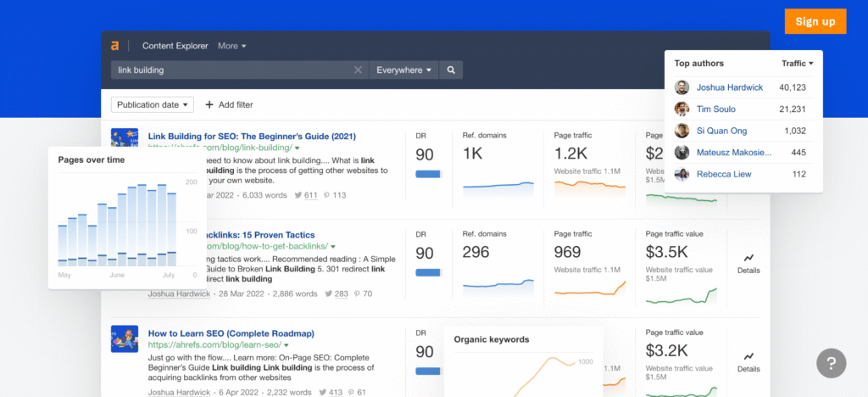
Task: Click the 6,033 words text
Action: pyautogui.click(x=264, y=195)
